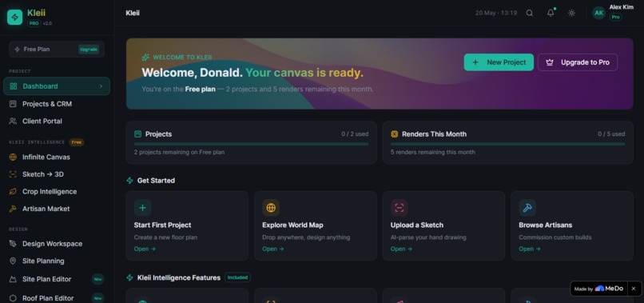
Task: Open Infinite Canvas from sidebar
Action: tap(57, 157)
